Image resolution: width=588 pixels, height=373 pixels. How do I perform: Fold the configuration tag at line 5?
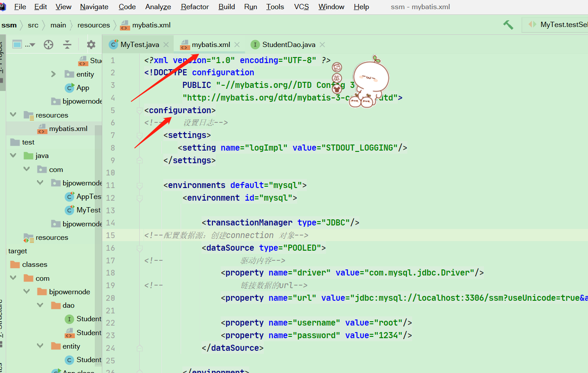tap(139, 110)
